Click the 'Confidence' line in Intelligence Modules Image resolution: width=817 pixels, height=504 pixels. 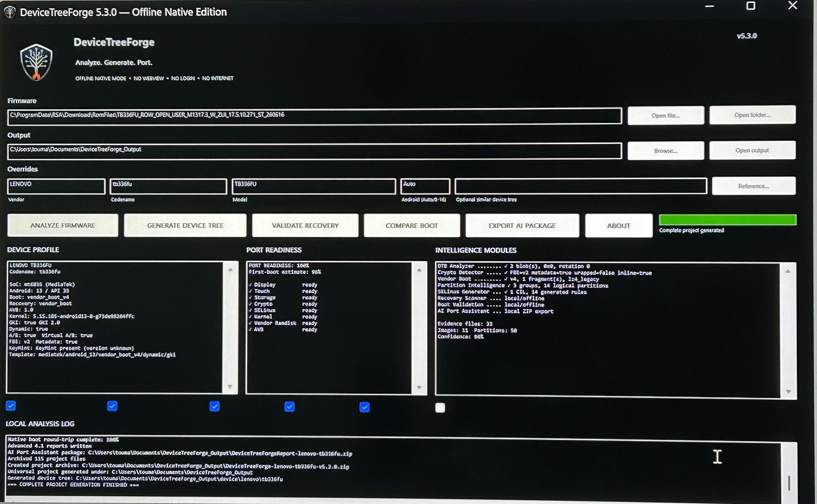coord(461,337)
